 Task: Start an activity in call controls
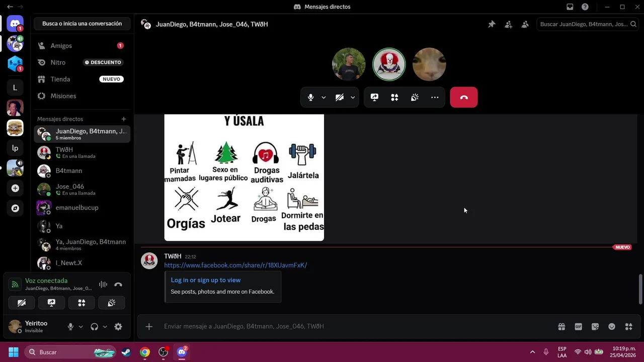(394, 98)
